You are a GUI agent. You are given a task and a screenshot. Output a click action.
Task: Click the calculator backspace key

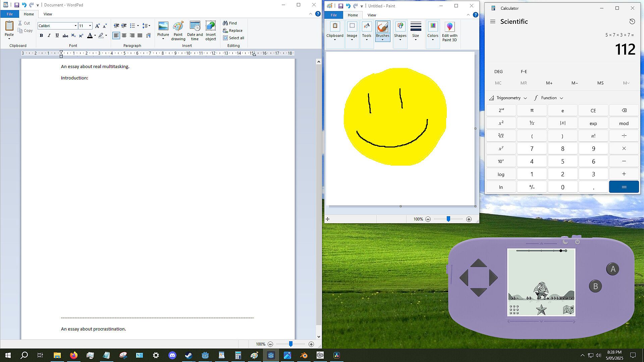[624, 110]
